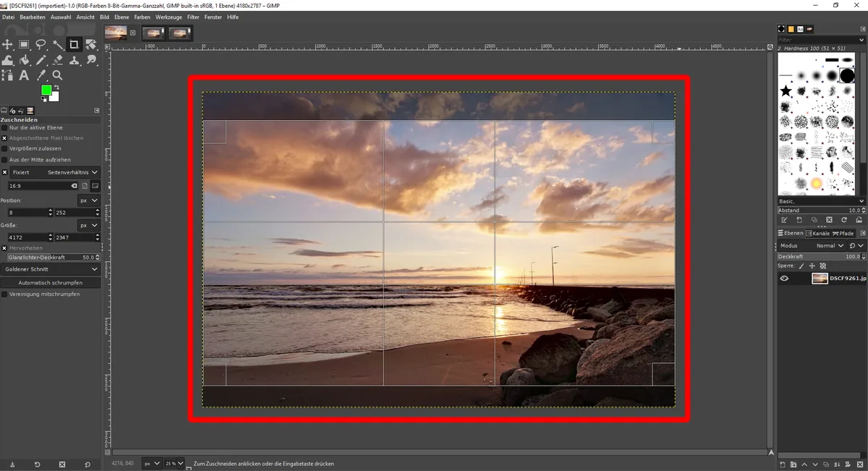Open the 'Goldener Schnitt' guides dropdown

(x=51, y=269)
